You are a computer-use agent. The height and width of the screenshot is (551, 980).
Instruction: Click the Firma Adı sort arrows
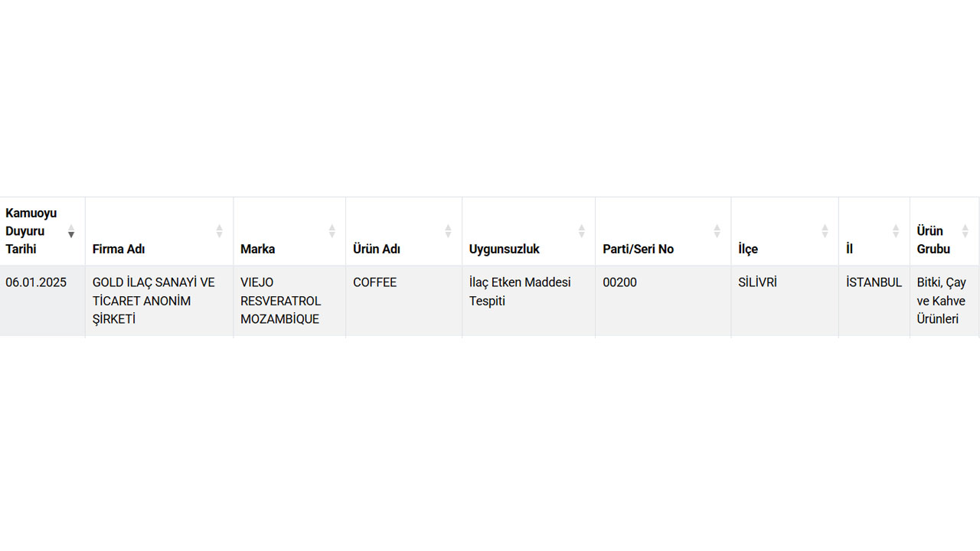point(219,231)
